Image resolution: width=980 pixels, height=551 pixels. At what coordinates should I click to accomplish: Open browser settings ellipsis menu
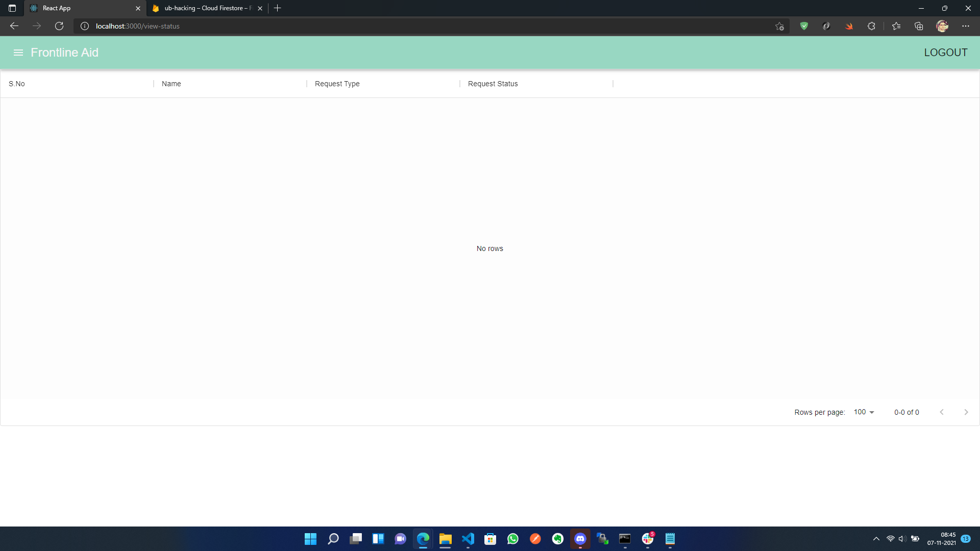pyautogui.click(x=966, y=26)
